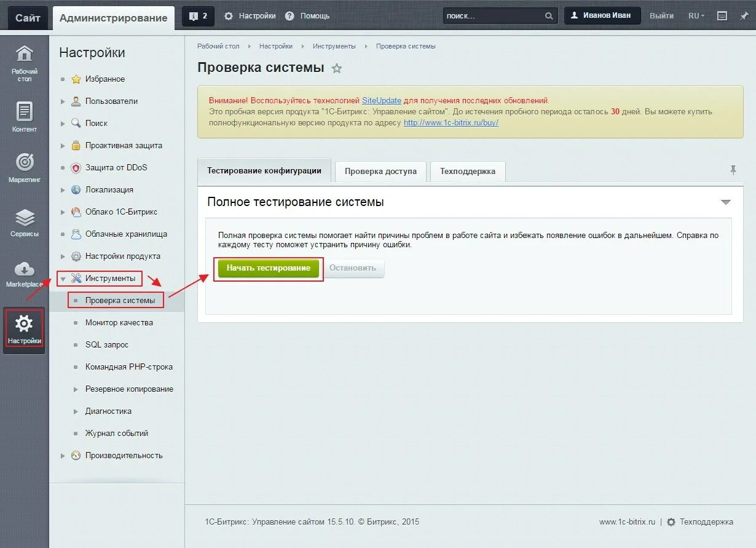Open the Монитор качества menu item

tap(119, 322)
